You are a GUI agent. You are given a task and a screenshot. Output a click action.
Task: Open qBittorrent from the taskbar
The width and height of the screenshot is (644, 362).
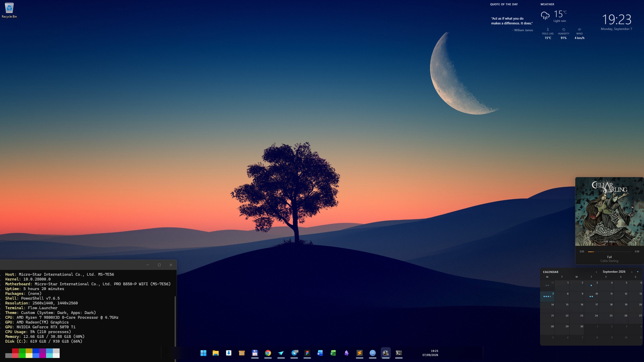pyautogui.click(x=372, y=353)
